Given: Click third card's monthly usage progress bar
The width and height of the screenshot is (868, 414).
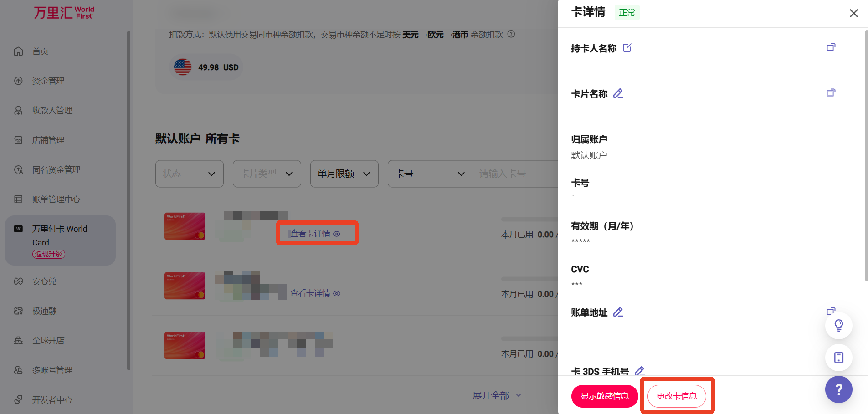Looking at the screenshot, I should (x=529, y=339).
